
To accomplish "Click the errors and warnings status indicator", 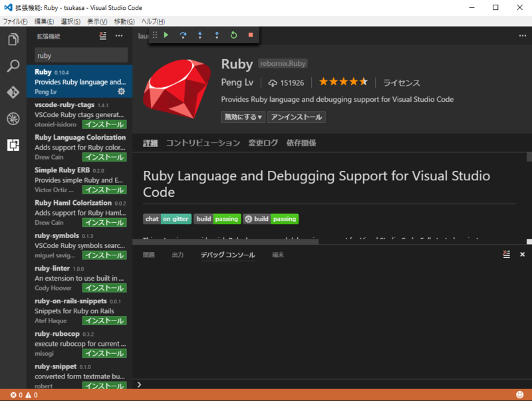I will (24, 395).
